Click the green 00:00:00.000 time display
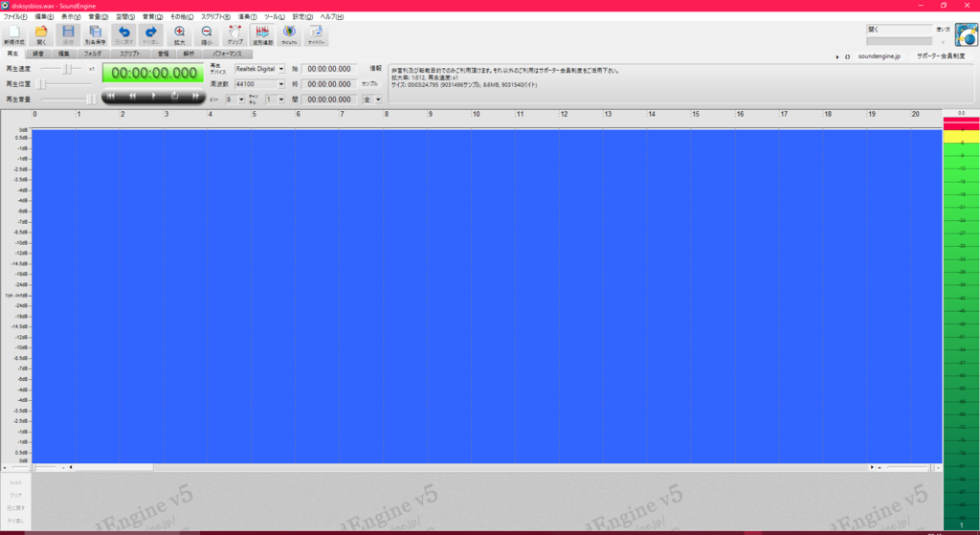The width and height of the screenshot is (980, 535). pyautogui.click(x=153, y=73)
